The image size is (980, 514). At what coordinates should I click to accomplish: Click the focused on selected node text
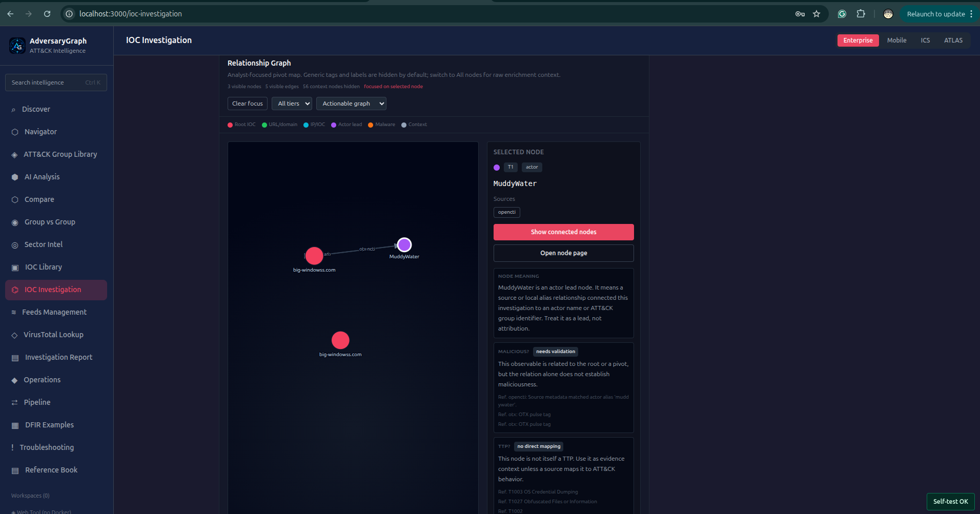(x=393, y=87)
